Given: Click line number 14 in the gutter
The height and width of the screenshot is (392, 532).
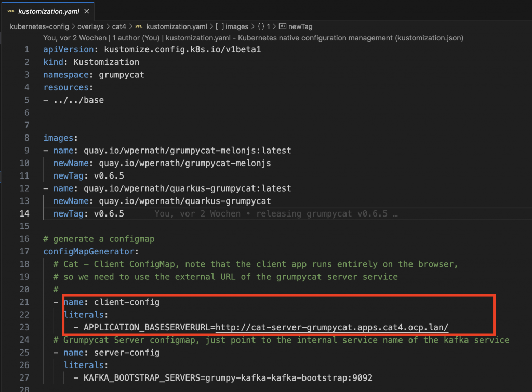Looking at the screenshot, I should click(x=24, y=213).
